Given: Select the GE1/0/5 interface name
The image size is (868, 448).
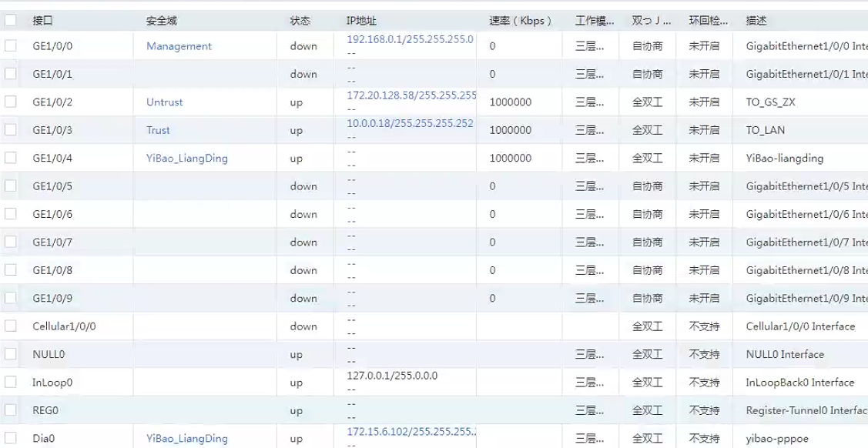Looking at the screenshot, I should pos(52,186).
